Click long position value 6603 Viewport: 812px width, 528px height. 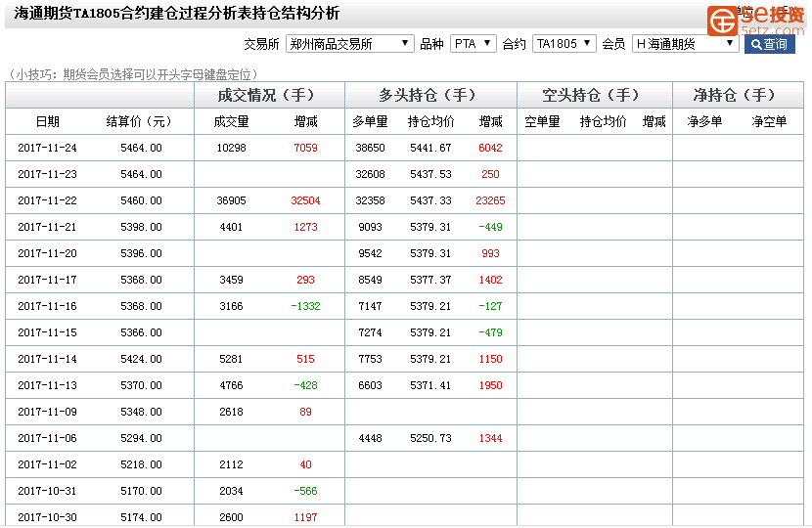[370, 385]
